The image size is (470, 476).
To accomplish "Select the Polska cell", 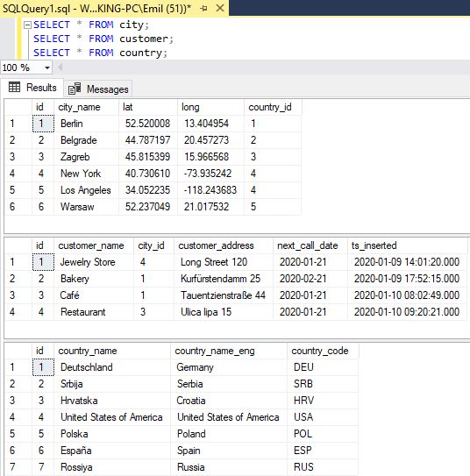I will [112, 434].
